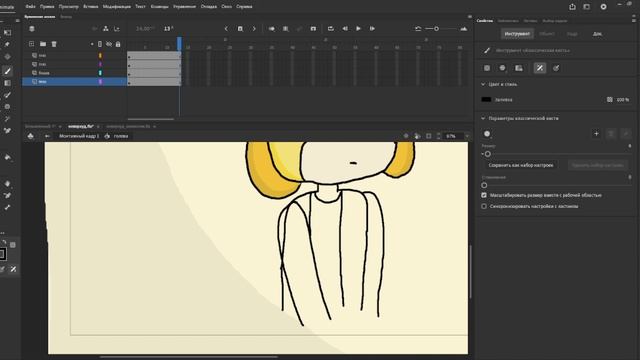This screenshot has width=640, height=360.
Task: Click the new layer icon in timeline
Action: click(x=31, y=44)
